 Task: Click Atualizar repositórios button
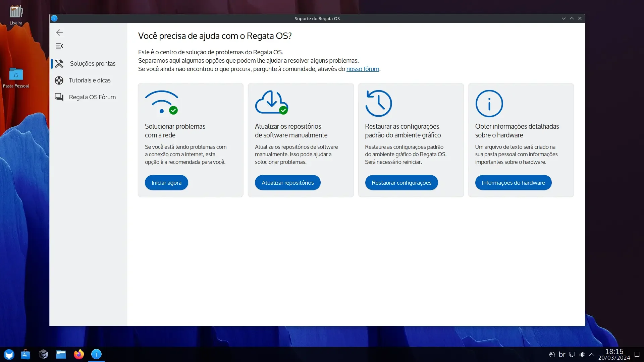pos(287,183)
